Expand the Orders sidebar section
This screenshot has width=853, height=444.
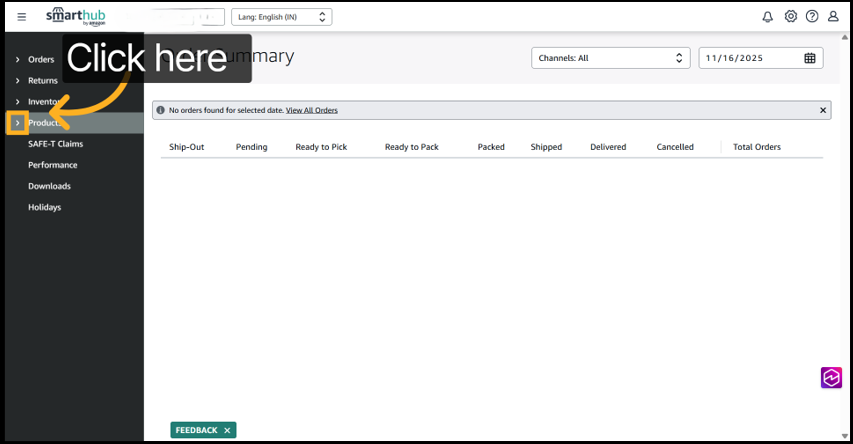(x=17, y=60)
